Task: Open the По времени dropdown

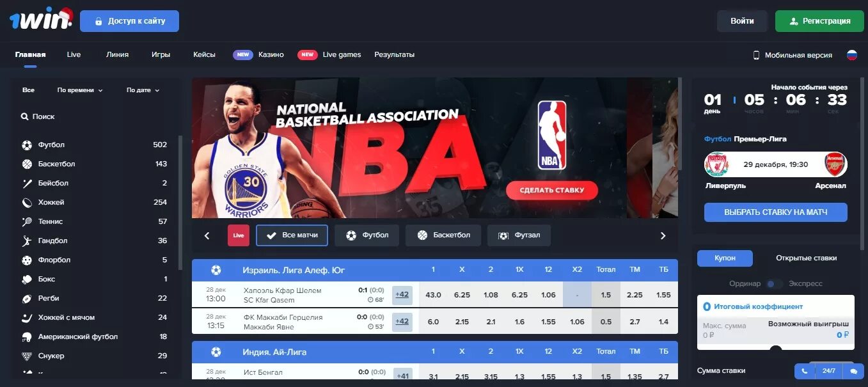Action: tap(80, 90)
